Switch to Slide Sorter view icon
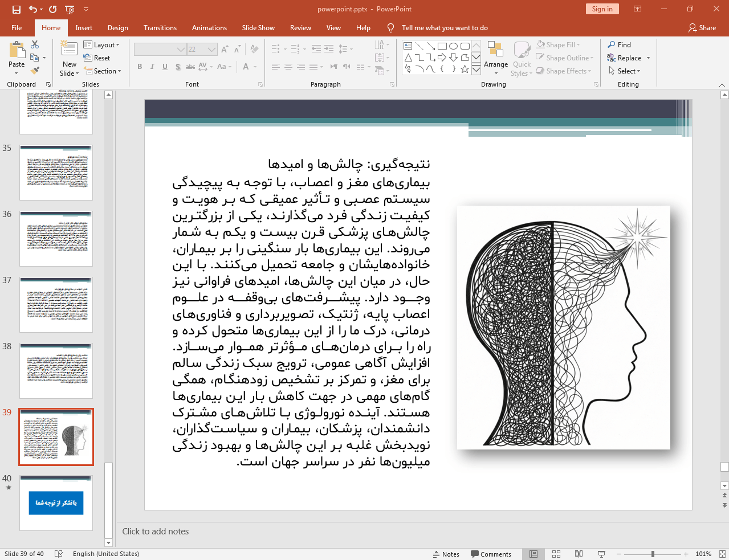The height and width of the screenshot is (560, 729). (556, 554)
